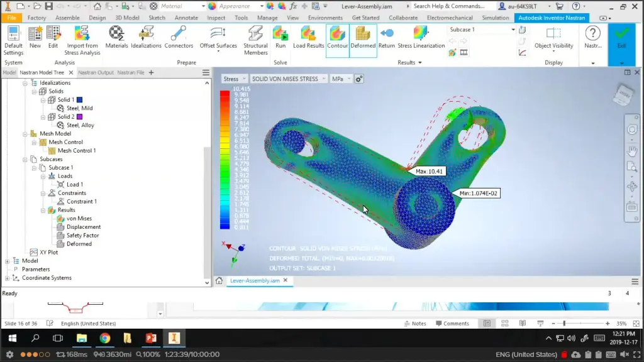644x362 pixels.
Task: Switch to the File menu tab
Action: [11, 18]
